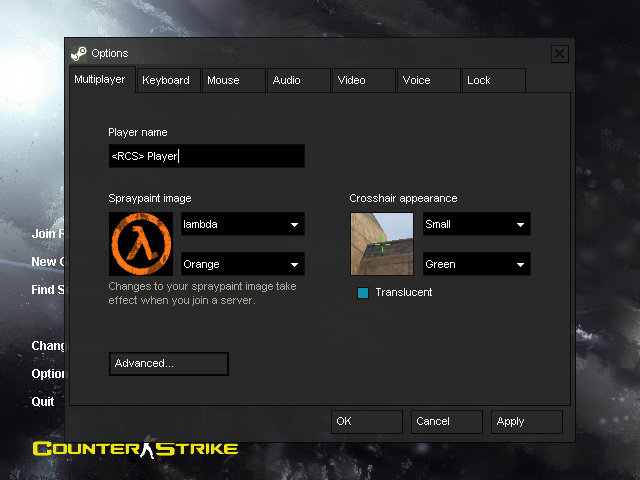Expand the Green crosshair color dropdown

(x=476, y=265)
